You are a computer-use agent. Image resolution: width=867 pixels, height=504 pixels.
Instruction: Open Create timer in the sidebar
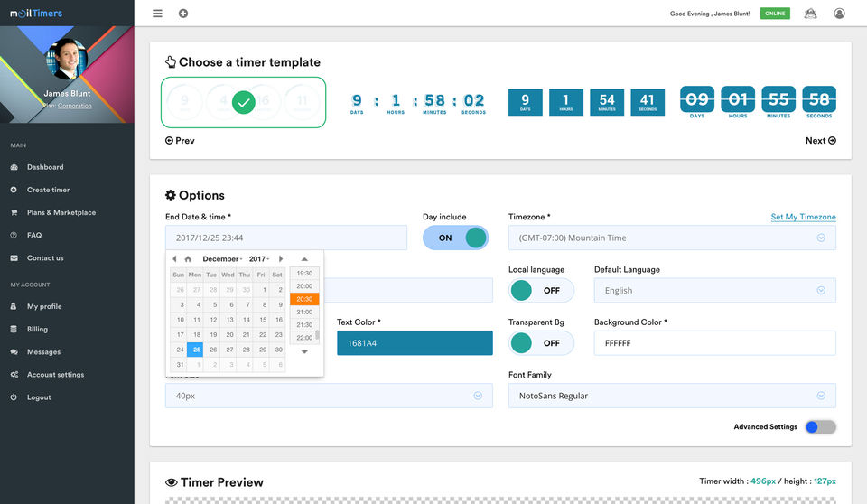[x=48, y=190]
